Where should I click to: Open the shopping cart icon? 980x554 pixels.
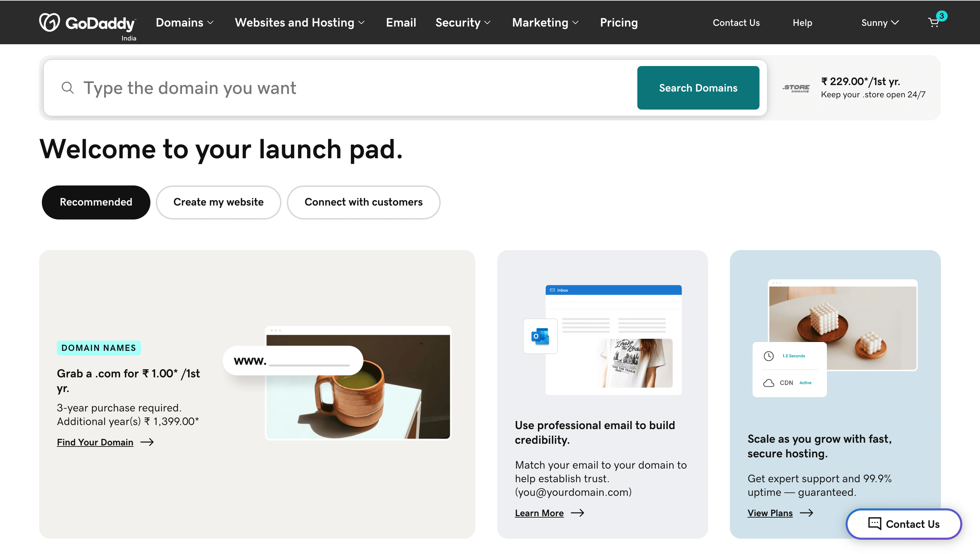click(934, 23)
